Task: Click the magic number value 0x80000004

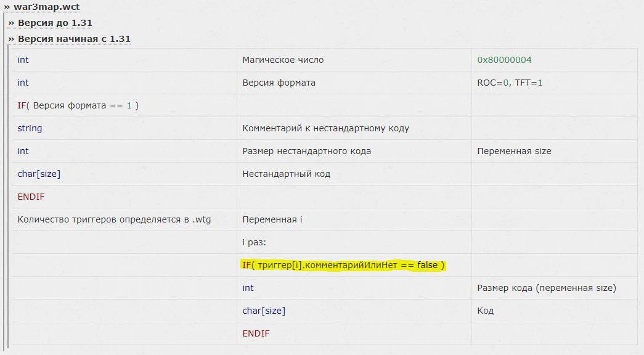Action: click(504, 60)
